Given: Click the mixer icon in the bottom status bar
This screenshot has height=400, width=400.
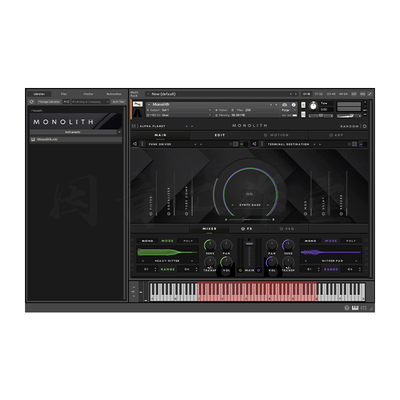Looking at the screenshot, I should pyautogui.click(x=363, y=308).
